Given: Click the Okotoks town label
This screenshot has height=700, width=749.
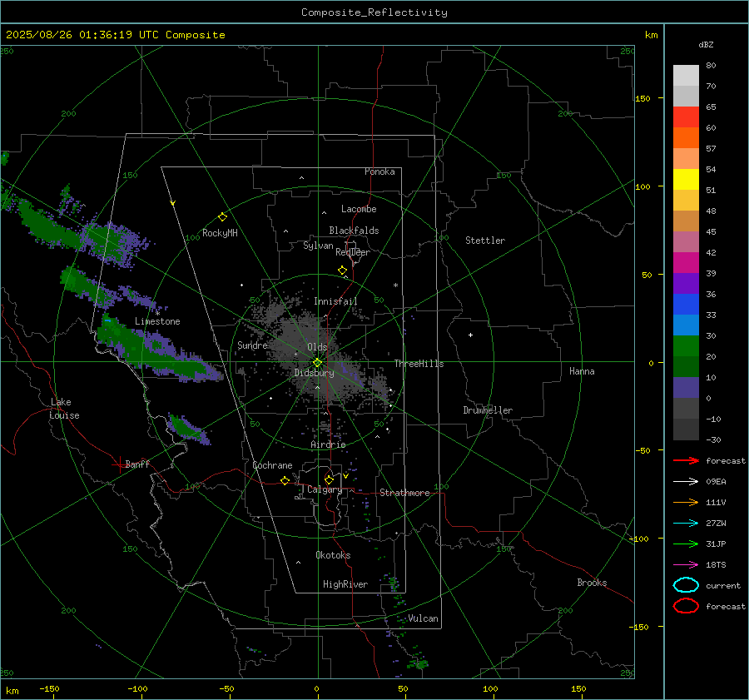Looking at the screenshot, I should (333, 555).
